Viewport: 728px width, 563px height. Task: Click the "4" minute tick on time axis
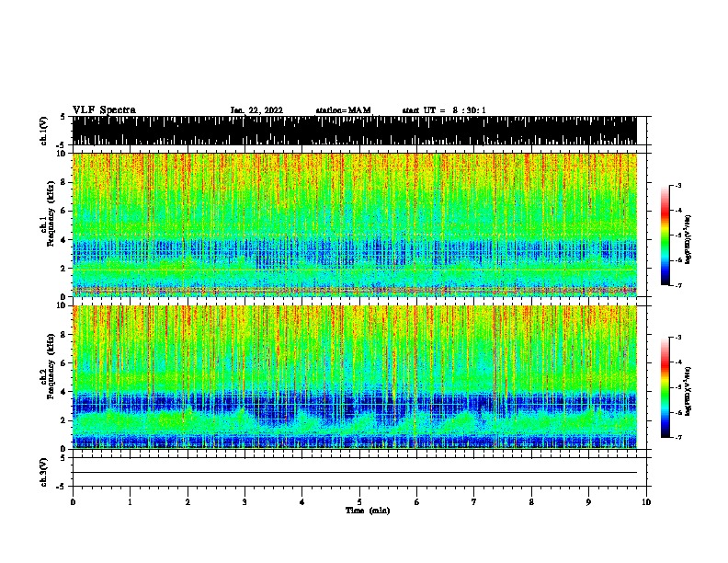tap(302, 502)
